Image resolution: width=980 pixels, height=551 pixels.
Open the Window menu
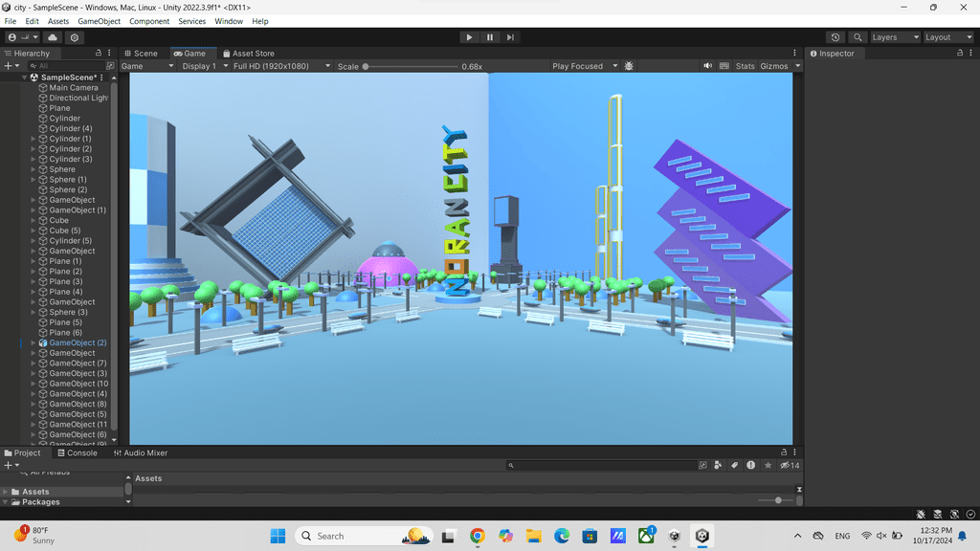click(229, 21)
